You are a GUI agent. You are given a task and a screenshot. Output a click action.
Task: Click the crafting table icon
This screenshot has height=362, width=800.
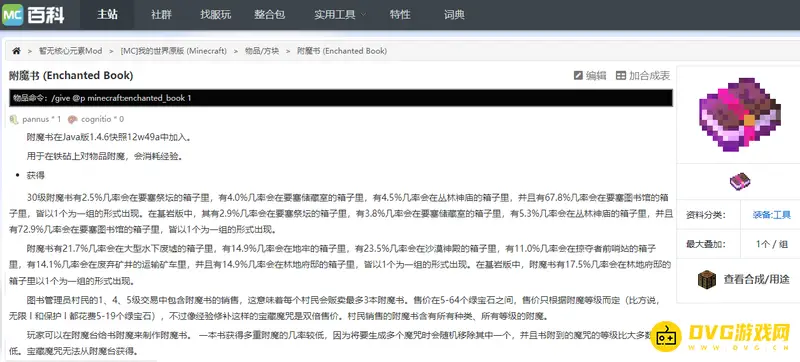click(x=707, y=279)
